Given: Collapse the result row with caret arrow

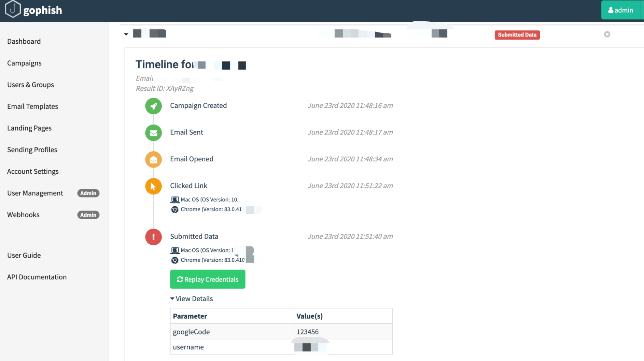Looking at the screenshot, I should [x=126, y=34].
